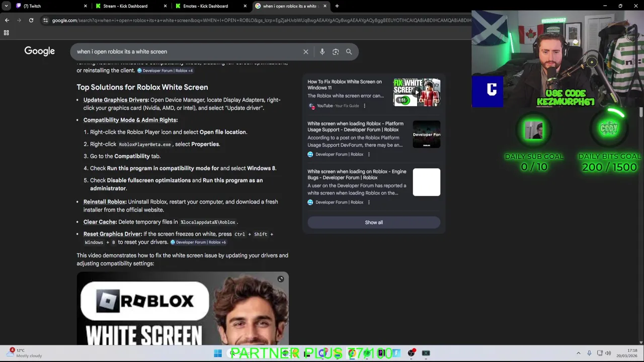
Task: Go to the Google logo homepage
Action: [39, 51]
